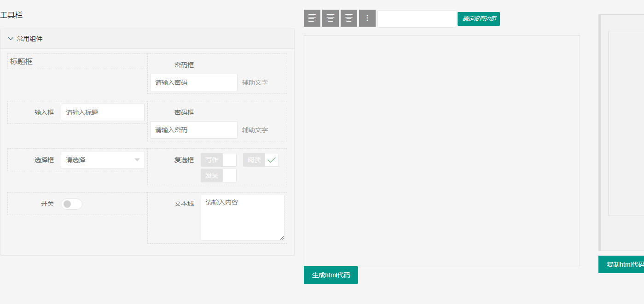The image size is (644, 304).
Task: Apply left alignment using the left-align icon
Action: 312,18
